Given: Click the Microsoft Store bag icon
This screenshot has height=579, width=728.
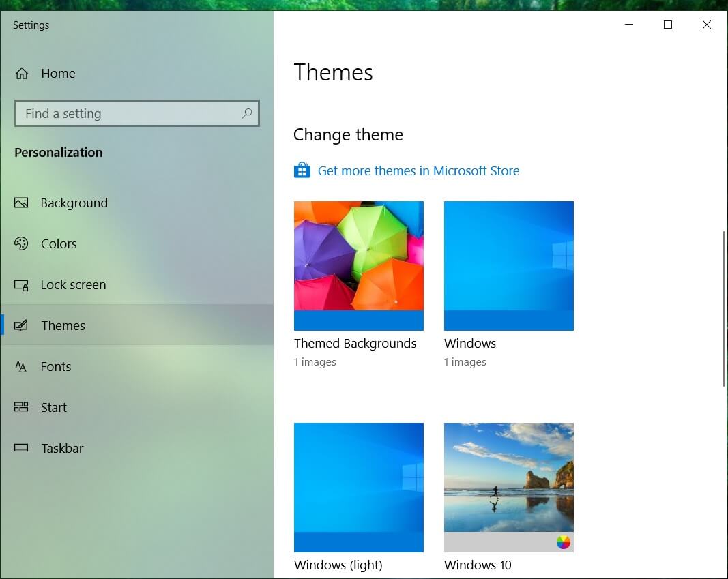Looking at the screenshot, I should tap(302, 170).
